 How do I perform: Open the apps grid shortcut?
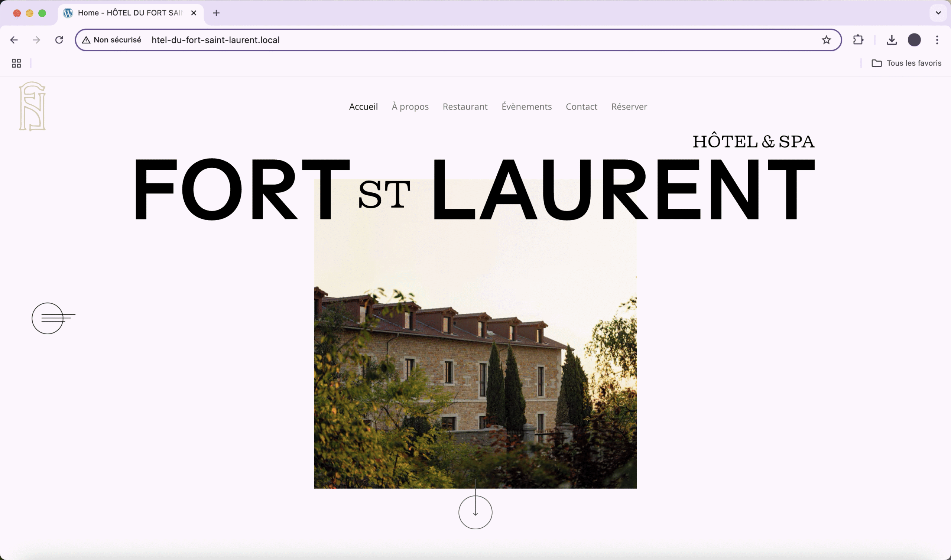16,63
